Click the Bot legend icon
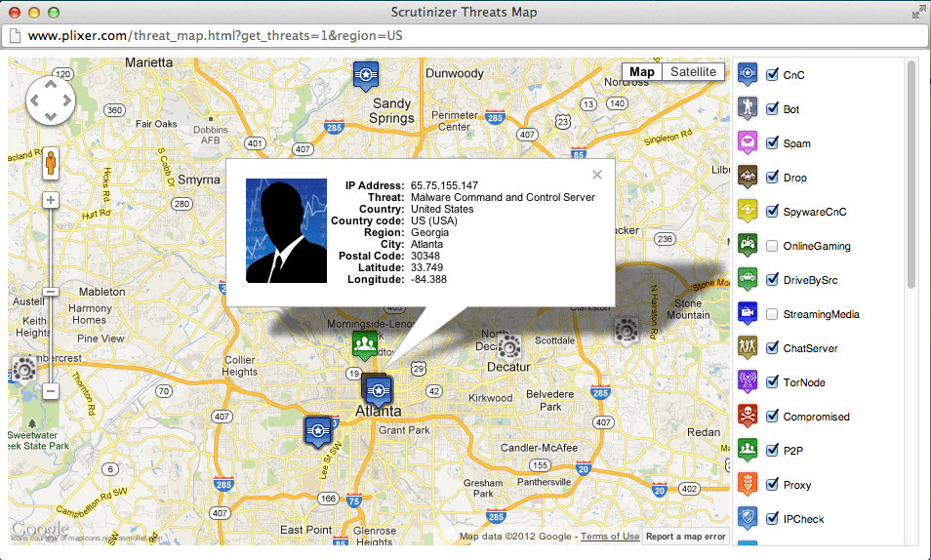931x560 pixels. (x=748, y=108)
